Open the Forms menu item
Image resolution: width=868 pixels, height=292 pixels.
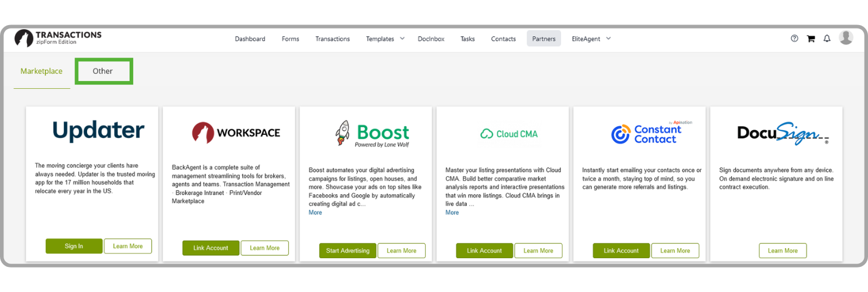(290, 39)
